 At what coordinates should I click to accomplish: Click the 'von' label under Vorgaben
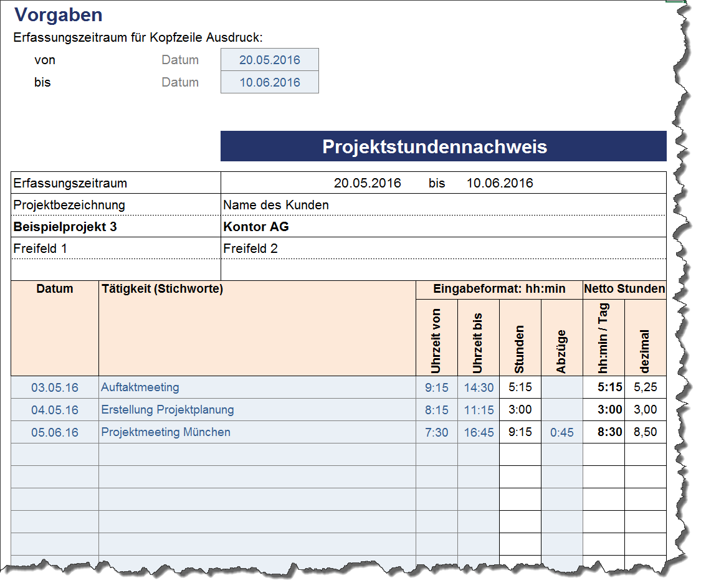point(45,60)
